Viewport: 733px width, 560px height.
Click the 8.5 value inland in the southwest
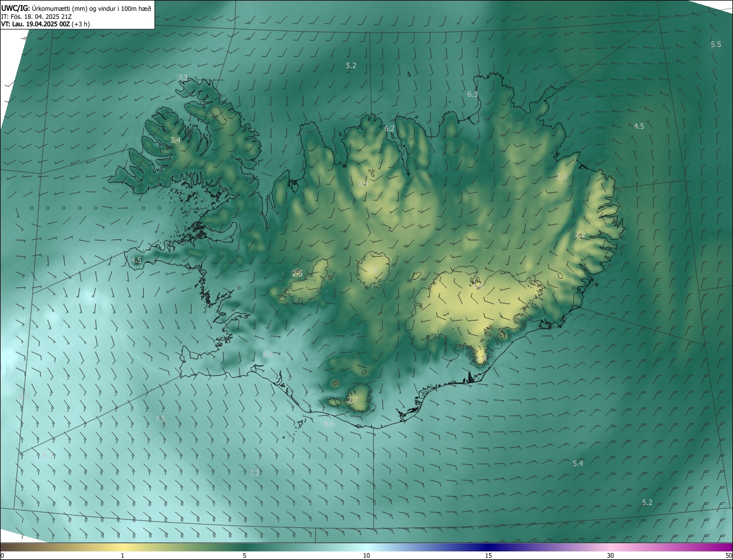pos(267,354)
